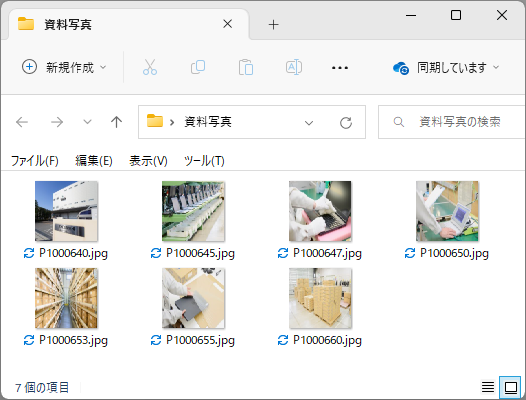Image resolution: width=526 pixels, height=400 pixels.
Task: Select the P1000653.jpg warehouse thumbnail
Action: click(66, 298)
